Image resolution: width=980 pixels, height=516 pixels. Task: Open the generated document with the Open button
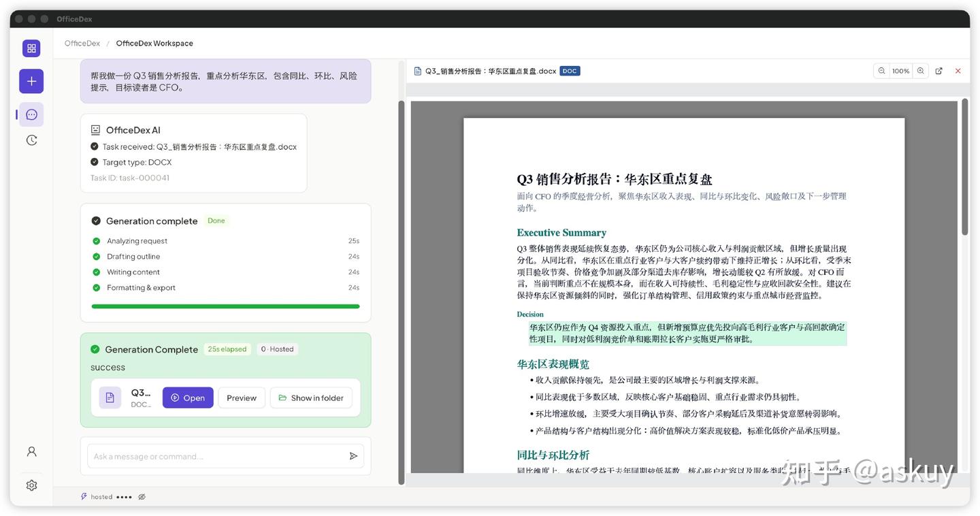pyautogui.click(x=188, y=398)
